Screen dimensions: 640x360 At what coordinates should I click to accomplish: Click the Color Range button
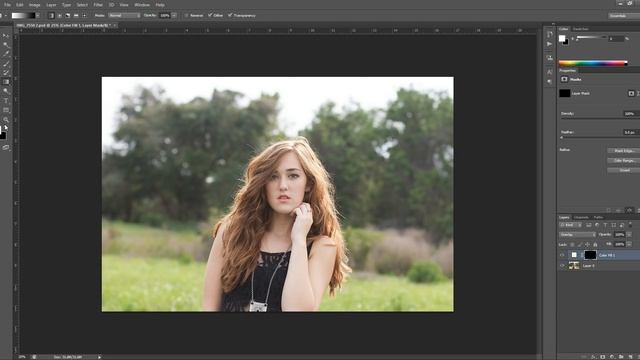coord(624,160)
